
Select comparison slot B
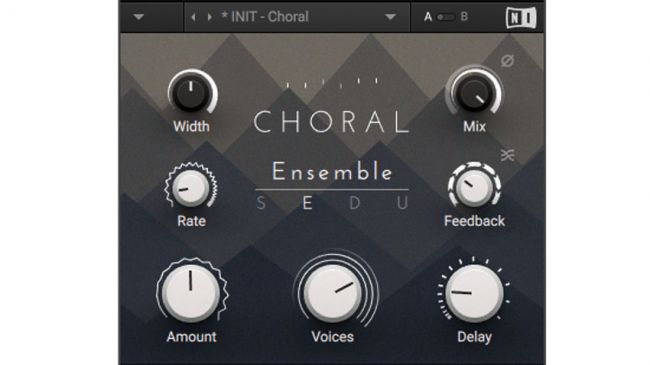pos(464,17)
